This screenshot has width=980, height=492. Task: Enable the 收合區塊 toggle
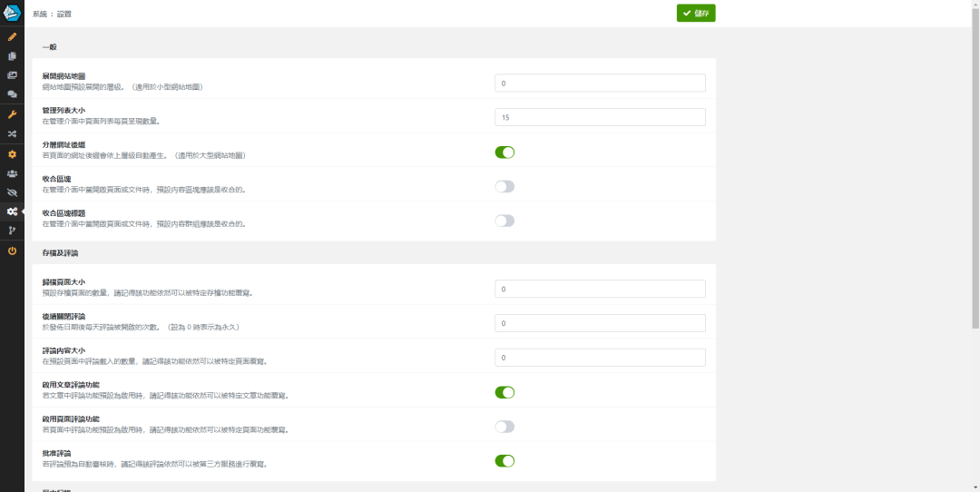tap(505, 186)
